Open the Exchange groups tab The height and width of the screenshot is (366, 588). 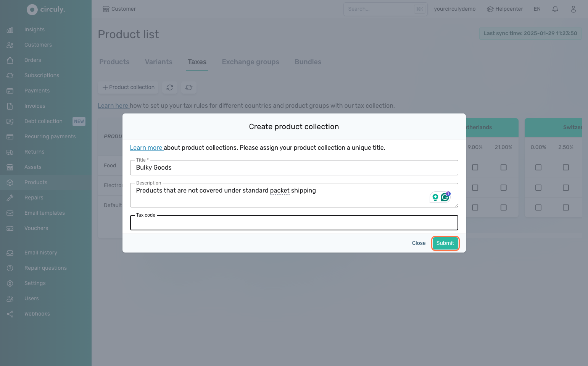251,62
